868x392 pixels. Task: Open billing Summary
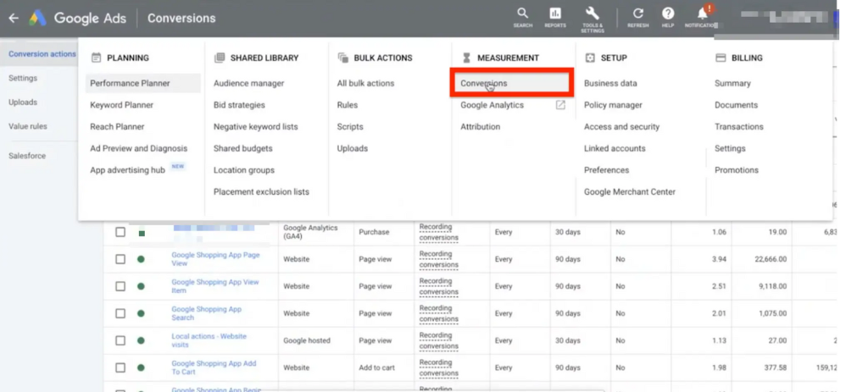tap(732, 83)
